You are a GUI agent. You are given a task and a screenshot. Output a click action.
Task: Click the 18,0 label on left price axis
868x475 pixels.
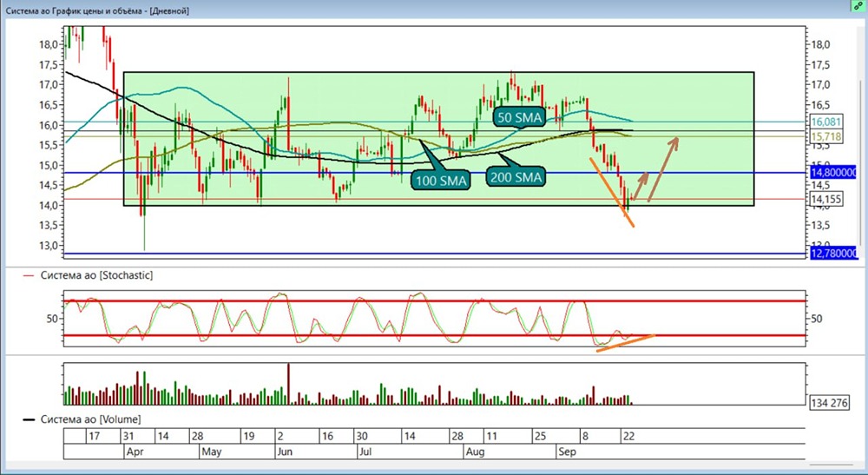point(48,44)
